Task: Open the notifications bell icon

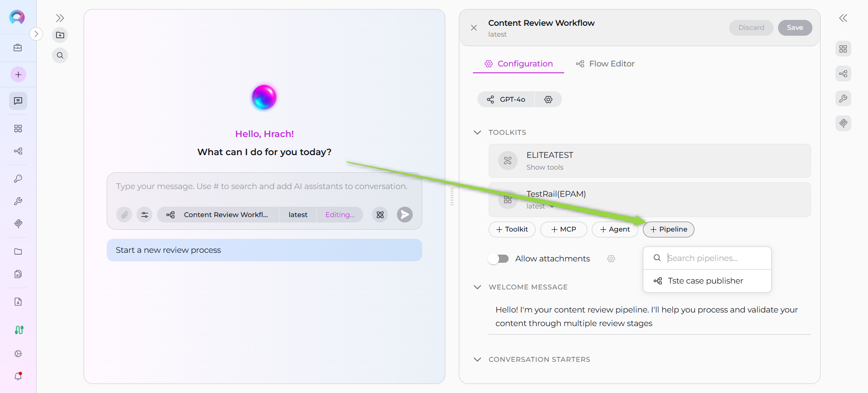Action: [x=18, y=376]
